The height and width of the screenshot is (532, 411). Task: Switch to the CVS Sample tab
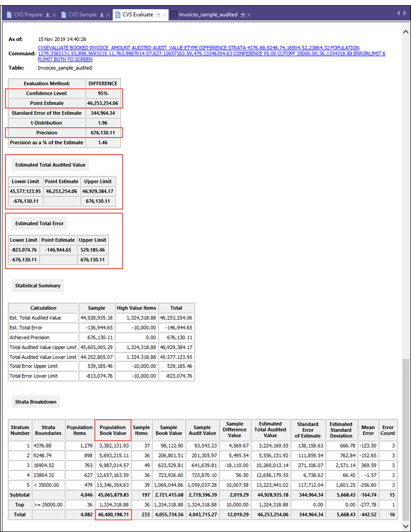click(82, 15)
